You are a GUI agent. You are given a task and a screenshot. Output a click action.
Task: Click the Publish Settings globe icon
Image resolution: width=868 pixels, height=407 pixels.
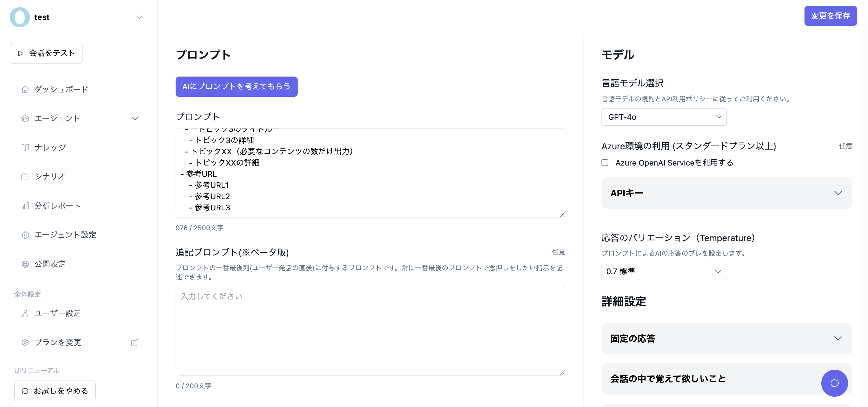click(25, 264)
